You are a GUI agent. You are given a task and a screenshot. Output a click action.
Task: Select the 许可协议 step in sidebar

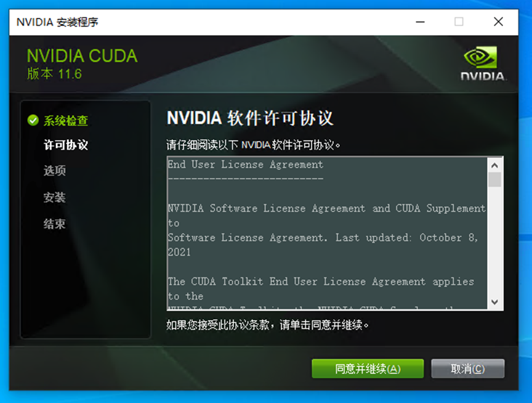coord(66,145)
